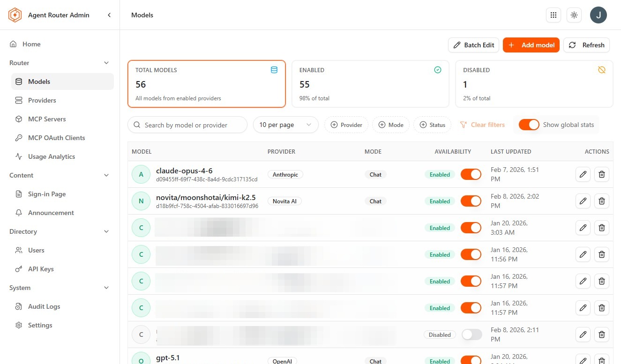Delete the disabled model updated Feb 8, 2:11 PM

pyautogui.click(x=602, y=334)
